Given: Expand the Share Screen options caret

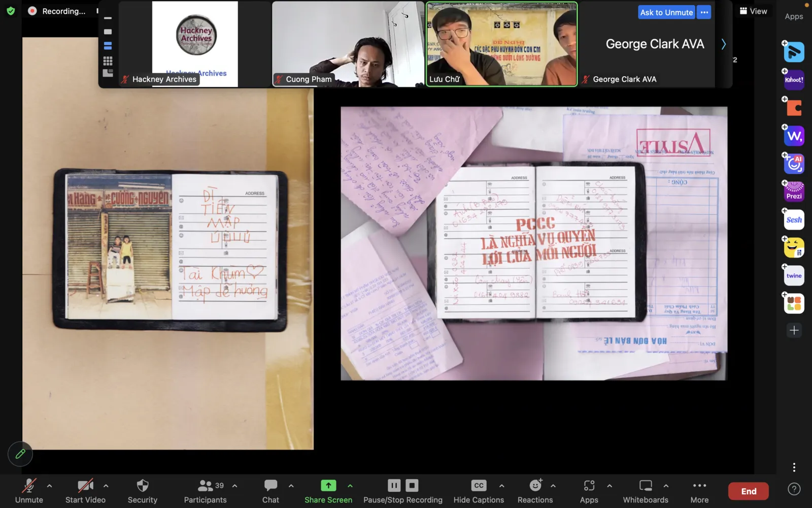Looking at the screenshot, I should pos(350,486).
